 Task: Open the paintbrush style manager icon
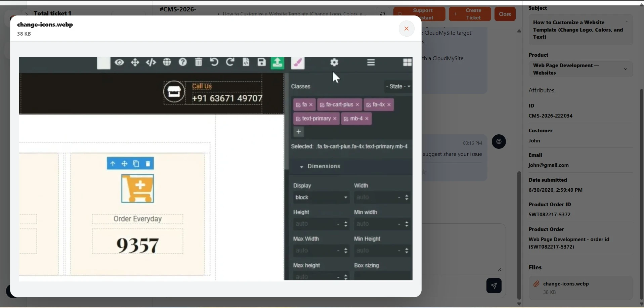click(298, 63)
